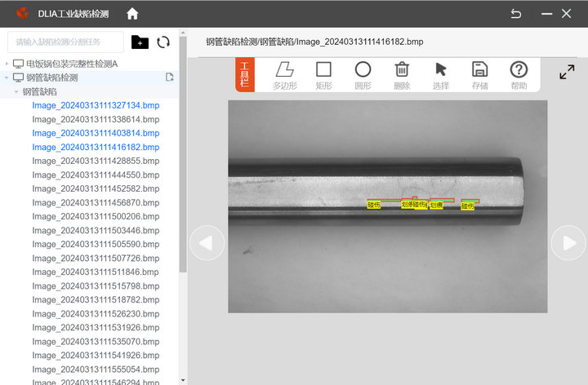Open Image_20240313111555054.bmp
This screenshot has width=588, height=385.
96,370
